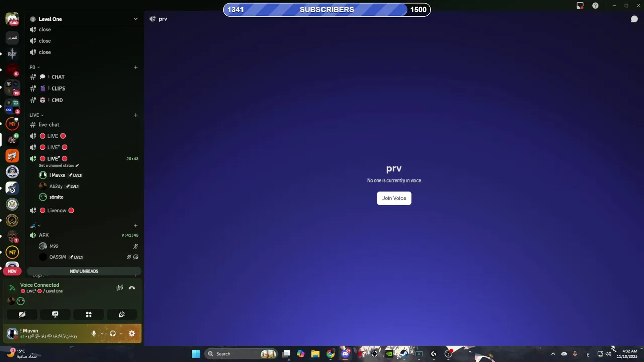Screen dimensions: 644x362
Task: Click the taskbar Search box
Action: pyautogui.click(x=241, y=354)
